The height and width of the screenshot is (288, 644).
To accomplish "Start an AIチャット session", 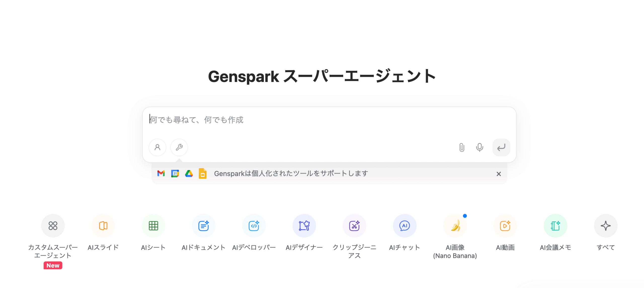I will [405, 226].
